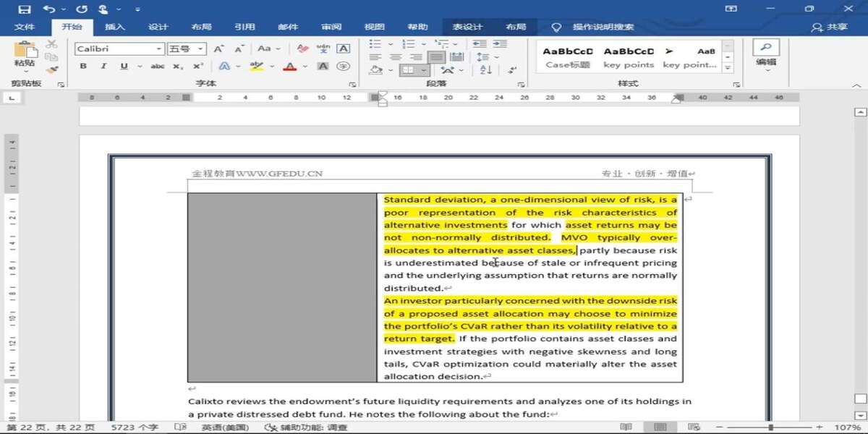Open the 表设计 ribbon tab
This screenshot has width=868, height=434.
467,27
